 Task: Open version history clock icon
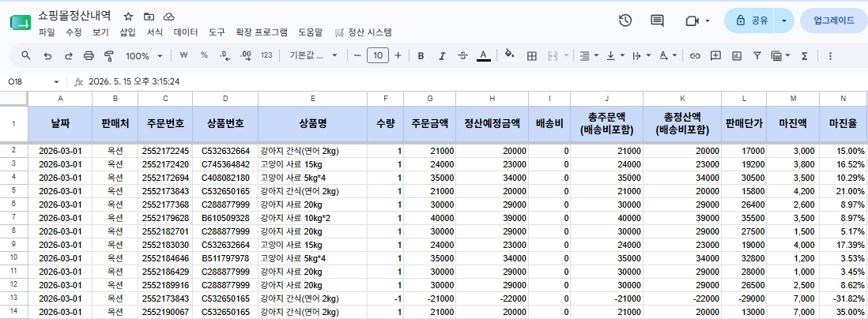click(x=625, y=21)
